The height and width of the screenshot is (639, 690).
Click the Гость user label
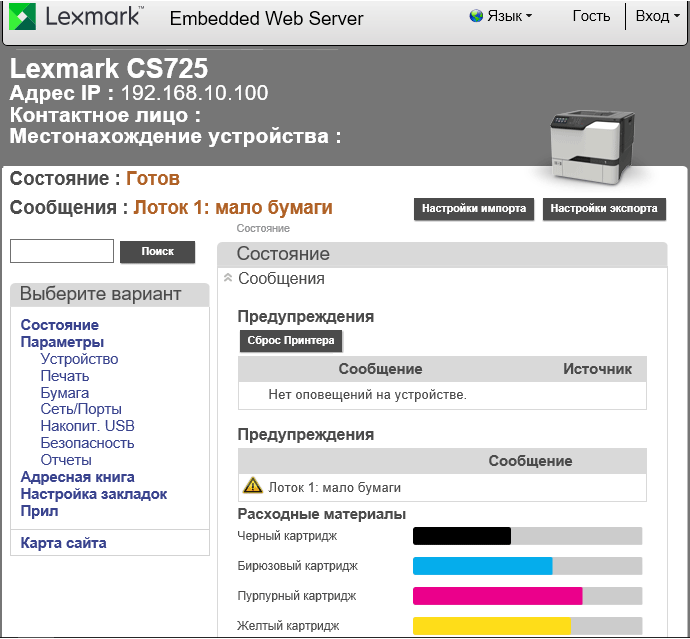tap(591, 16)
